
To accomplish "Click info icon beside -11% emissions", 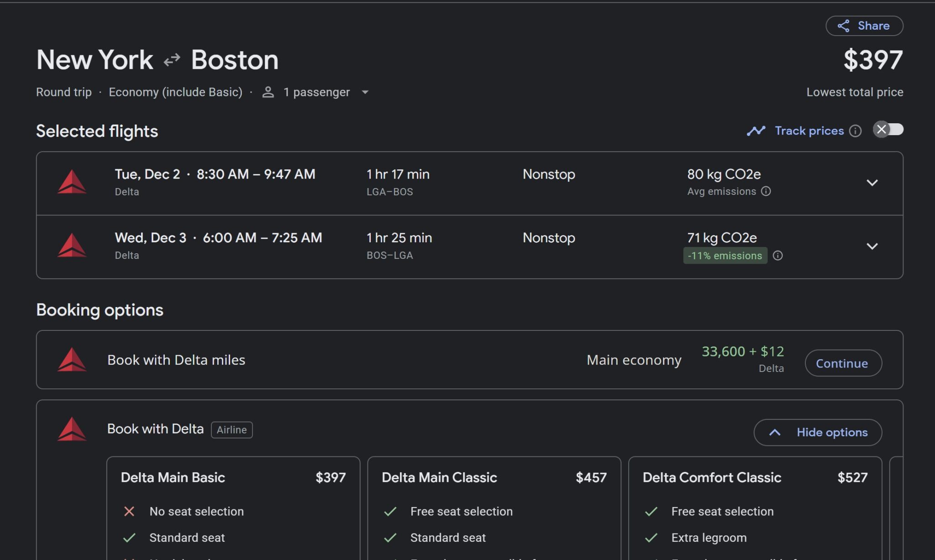I will click(x=777, y=256).
